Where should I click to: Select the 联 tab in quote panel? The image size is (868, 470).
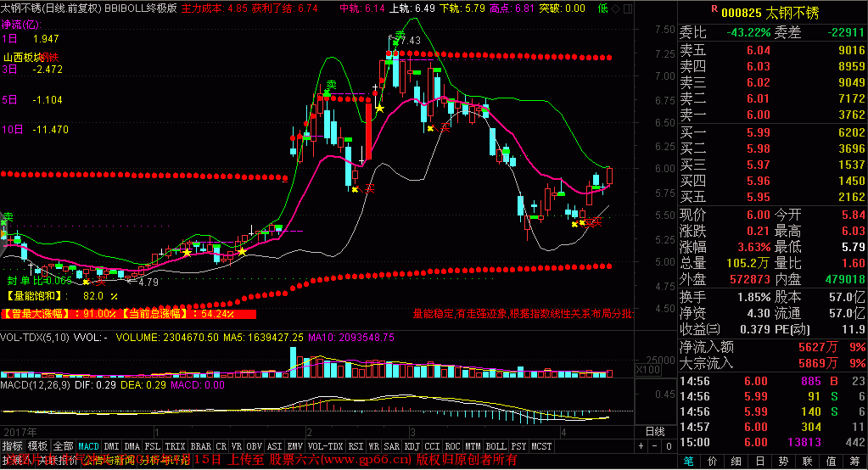(x=808, y=462)
